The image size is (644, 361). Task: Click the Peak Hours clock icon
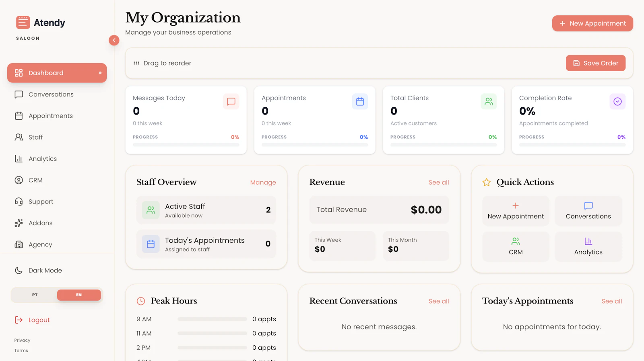pos(141,301)
